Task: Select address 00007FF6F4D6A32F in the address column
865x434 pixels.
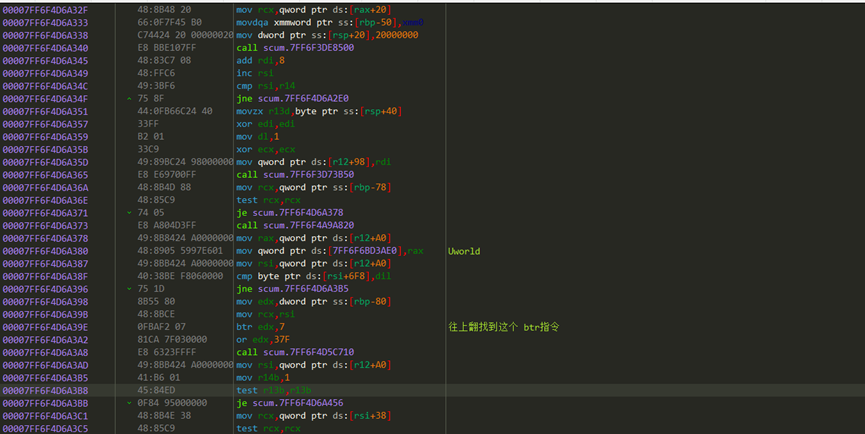Action: click(45, 9)
